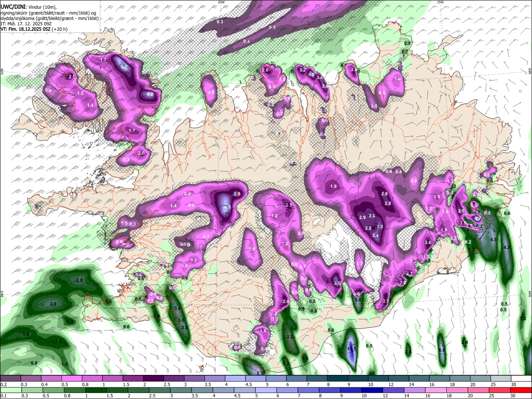Image resolution: width=532 pixels, height=399 pixels.
Task: Click the 0.1 label in the bottom legend row
Action: tap(3, 396)
